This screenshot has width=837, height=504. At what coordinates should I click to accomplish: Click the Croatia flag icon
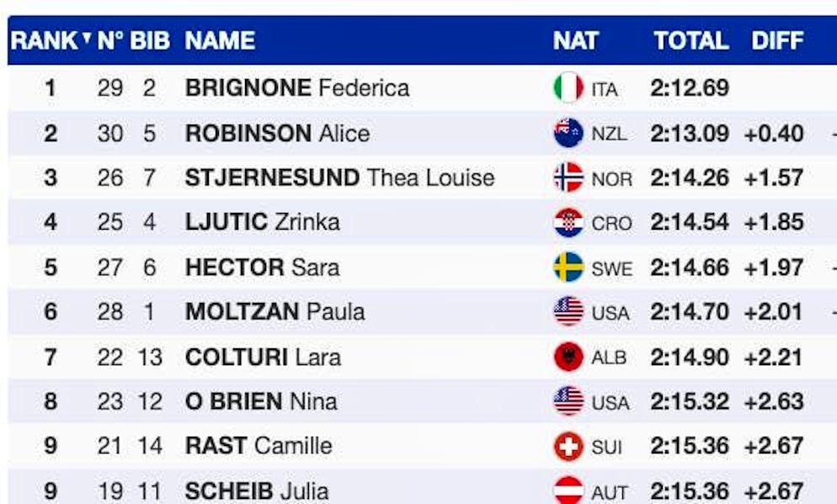click(x=568, y=222)
